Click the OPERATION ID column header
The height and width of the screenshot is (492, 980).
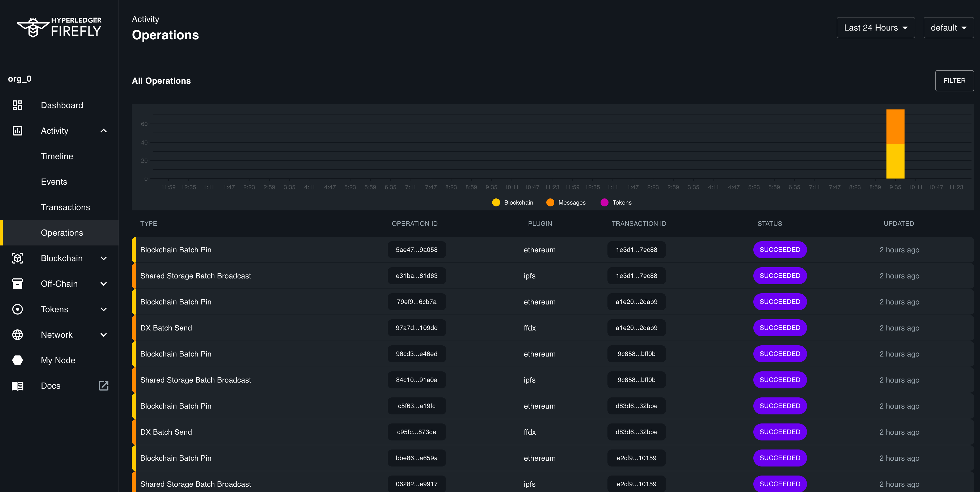pos(415,224)
